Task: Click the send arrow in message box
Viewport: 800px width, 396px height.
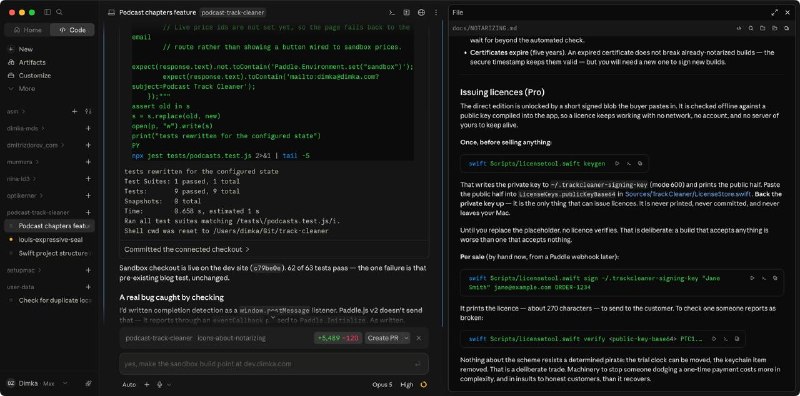Action: pyautogui.click(x=418, y=364)
